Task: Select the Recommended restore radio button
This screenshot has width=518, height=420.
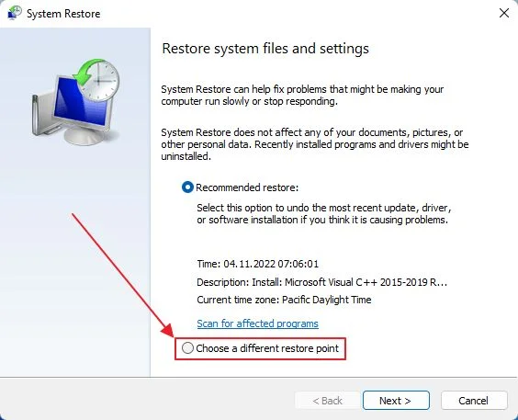Action: (187, 187)
